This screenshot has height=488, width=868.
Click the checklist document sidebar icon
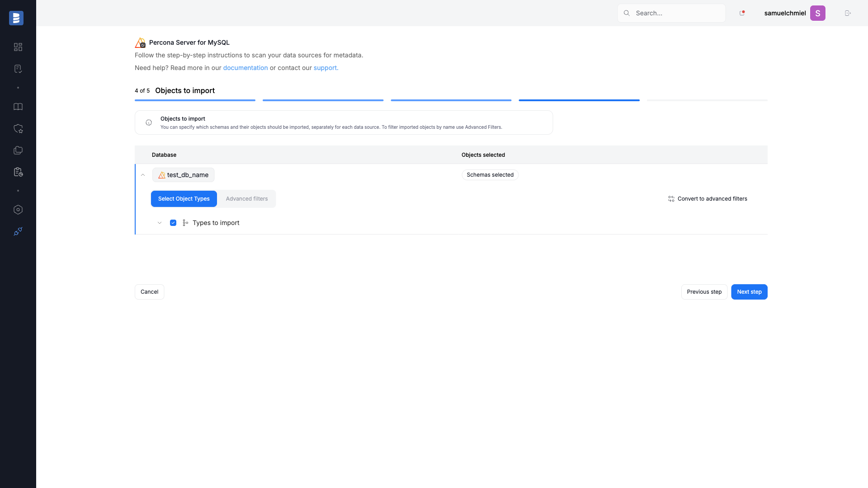pyautogui.click(x=18, y=69)
